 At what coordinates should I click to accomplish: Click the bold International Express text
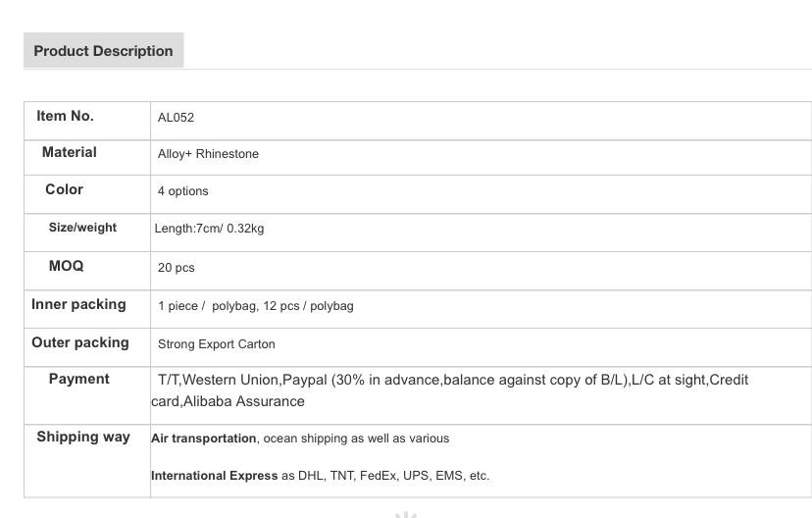coord(215,476)
